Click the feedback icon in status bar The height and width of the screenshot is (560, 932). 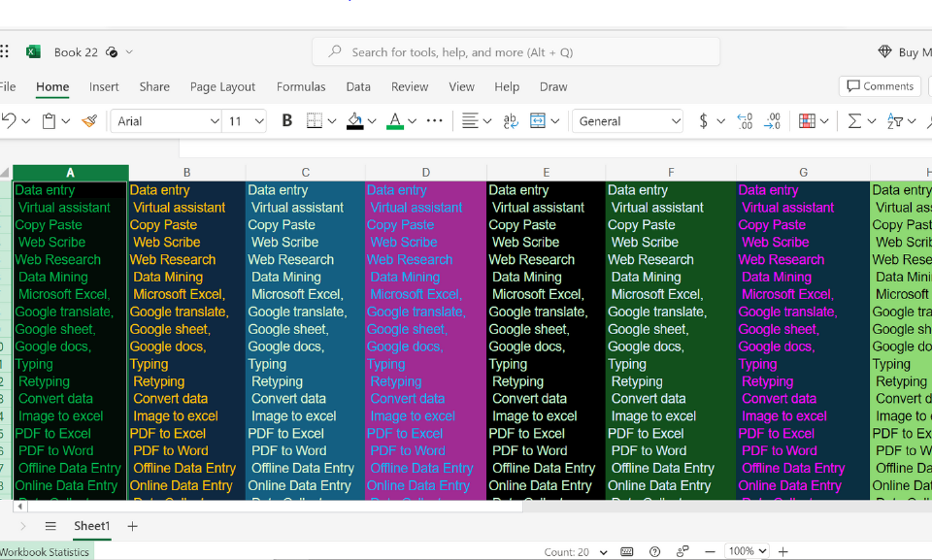click(x=682, y=551)
